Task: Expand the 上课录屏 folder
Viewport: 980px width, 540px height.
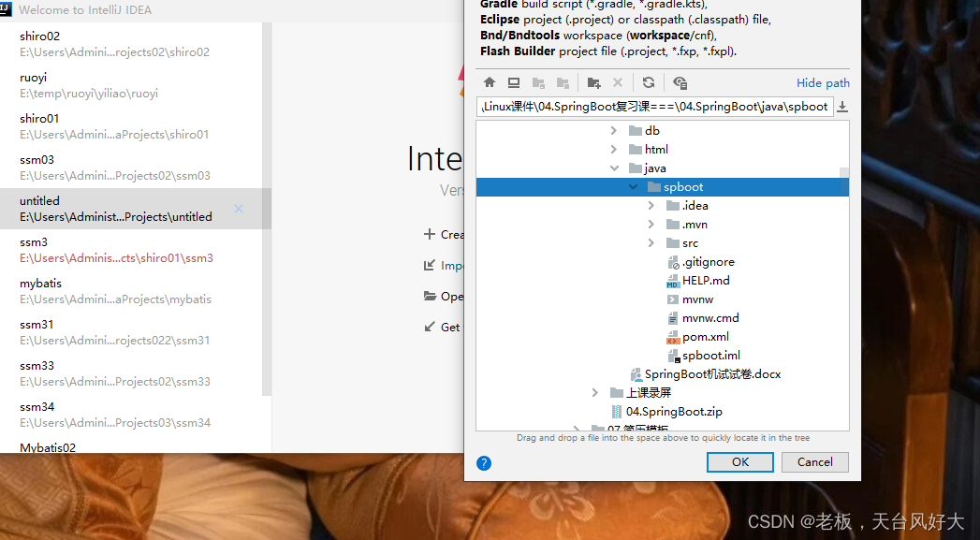Action: click(595, 392)
